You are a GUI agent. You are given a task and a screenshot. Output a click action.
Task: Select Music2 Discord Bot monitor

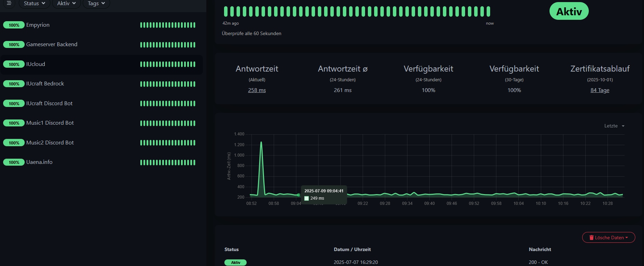(50, 143)
